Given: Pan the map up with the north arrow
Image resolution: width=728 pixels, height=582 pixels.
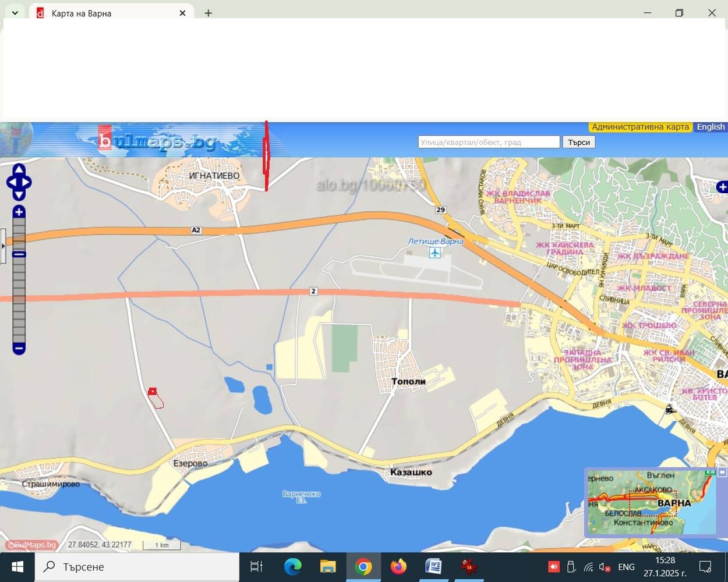Looking at the screenshot, I should tap(19, 169).
